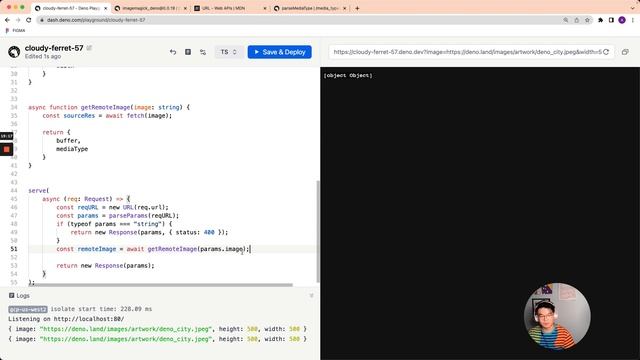Click the 'getRemoteImage' function name on line 34
Viewport: 640px width, 360px height.
(105, 107)
